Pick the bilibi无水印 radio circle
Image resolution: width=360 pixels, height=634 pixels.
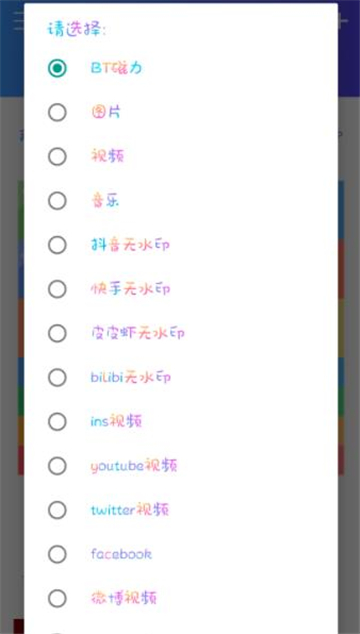tap(57, 377)
